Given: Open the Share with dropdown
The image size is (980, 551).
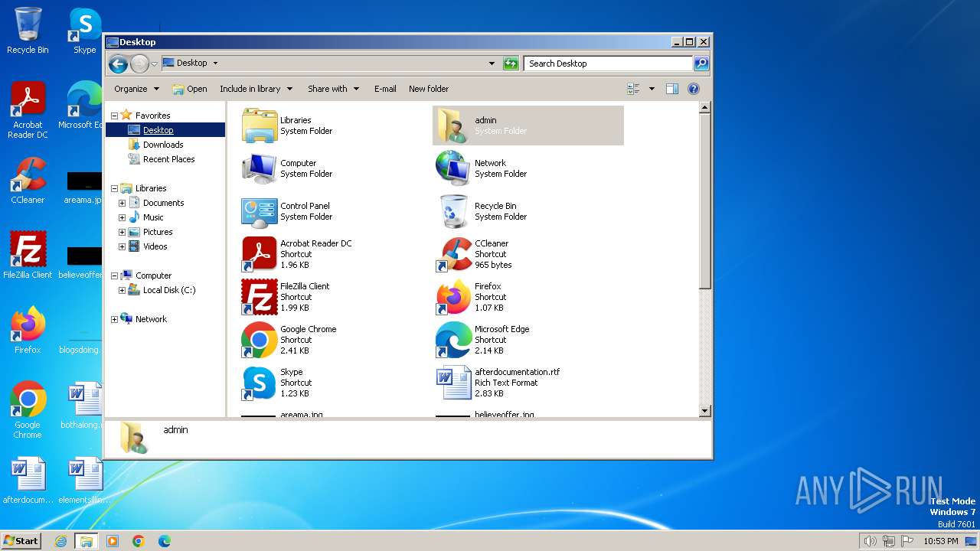Looking at the screenshot, I should (x=333, y=89).
